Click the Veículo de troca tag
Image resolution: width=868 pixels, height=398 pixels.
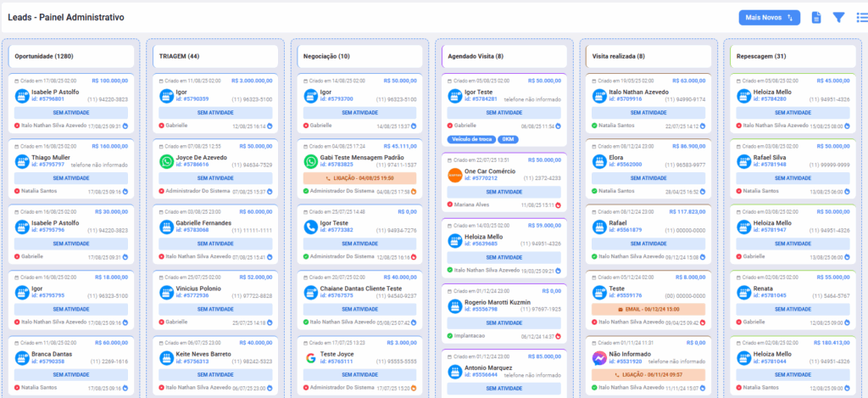pos(471,139)
